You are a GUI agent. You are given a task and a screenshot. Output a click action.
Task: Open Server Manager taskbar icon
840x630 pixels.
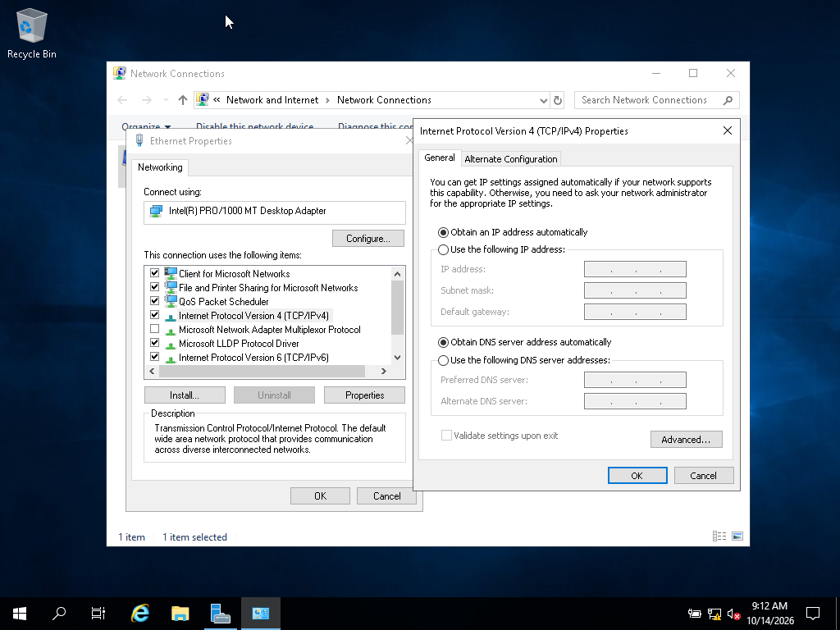pos(220,614)
